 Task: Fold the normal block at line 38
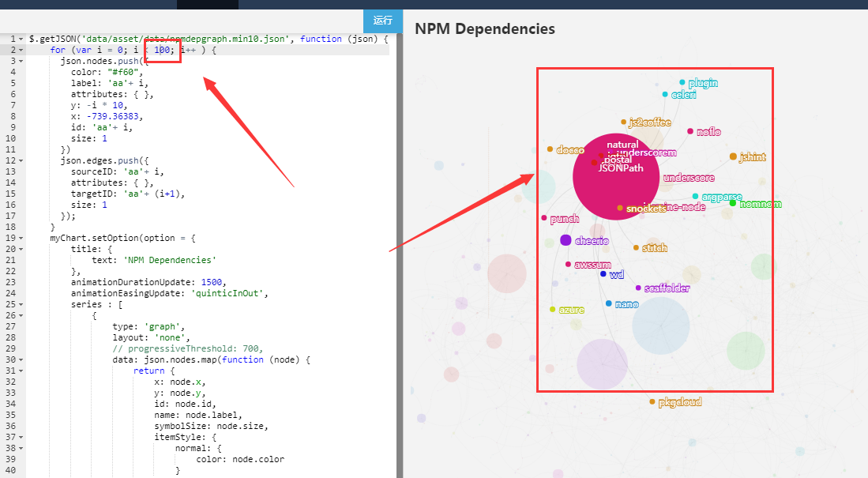point(21,449)
